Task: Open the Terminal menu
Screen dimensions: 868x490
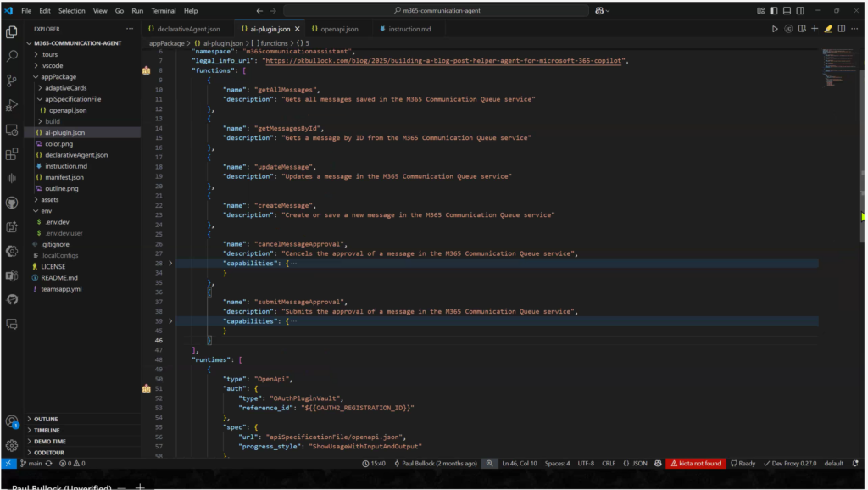Action: (x=164, y=10)
